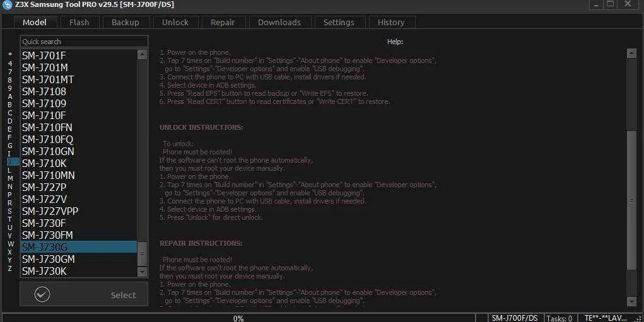This screenshot has height=322, width=644.
Task: Click highlighted letter J in index
Action: (13, 162)
